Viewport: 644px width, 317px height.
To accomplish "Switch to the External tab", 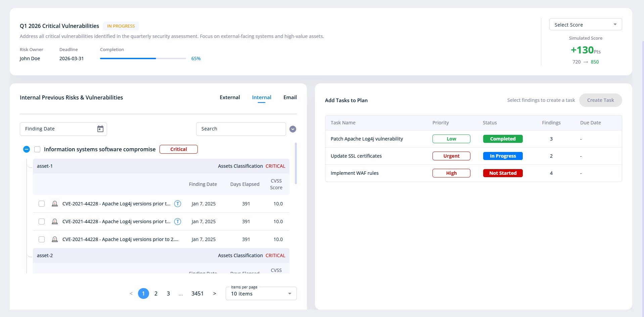I will (230, 97).
